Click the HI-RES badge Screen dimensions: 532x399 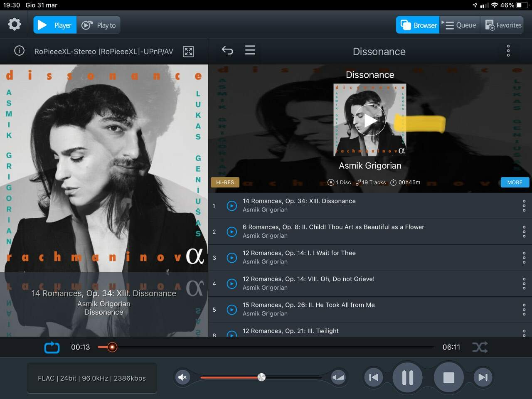pyautogui.click(x=225, y=182)
